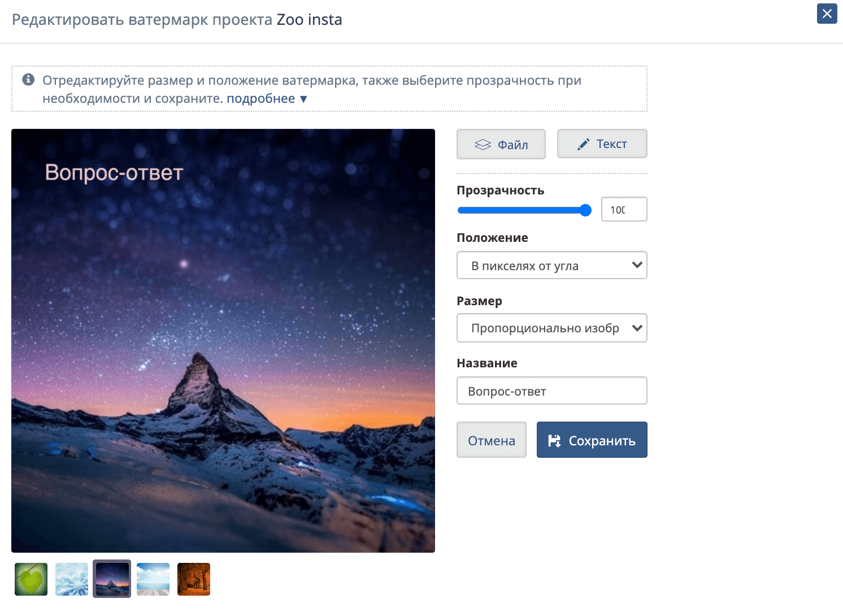Click the info icon in the hint box
This screenshot has width=843, height=616.
click(x=28, y=80)
